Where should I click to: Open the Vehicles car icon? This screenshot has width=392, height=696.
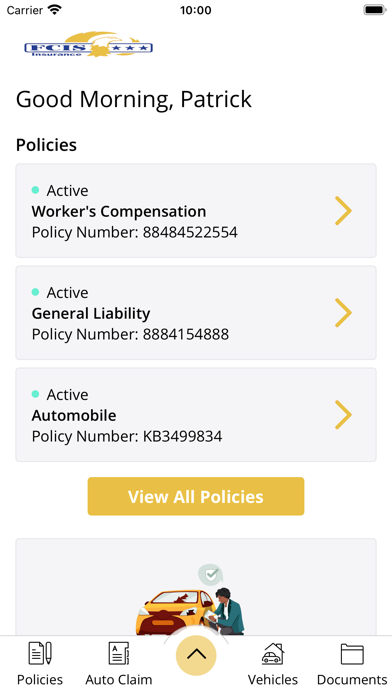tap(273, 653)
